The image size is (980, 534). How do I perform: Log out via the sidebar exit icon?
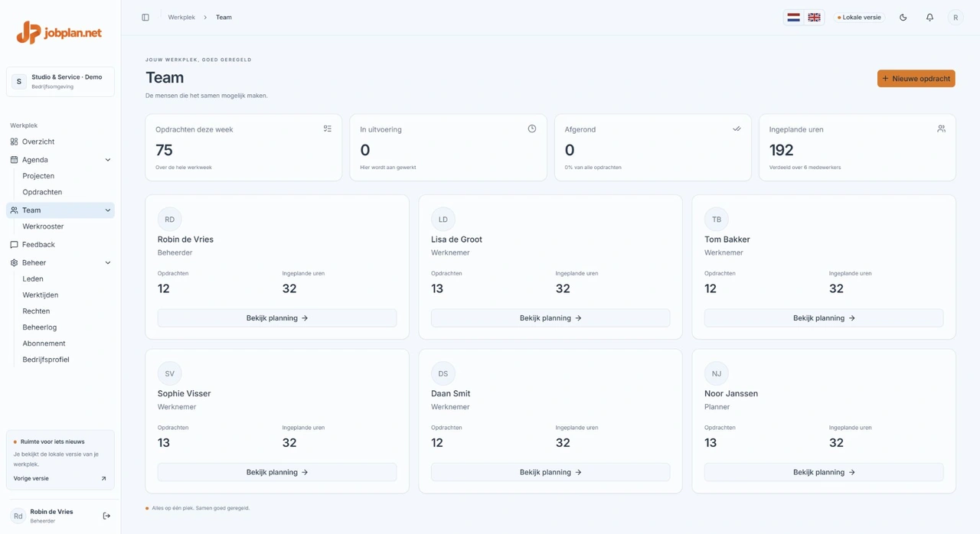(x=106, y=516)
